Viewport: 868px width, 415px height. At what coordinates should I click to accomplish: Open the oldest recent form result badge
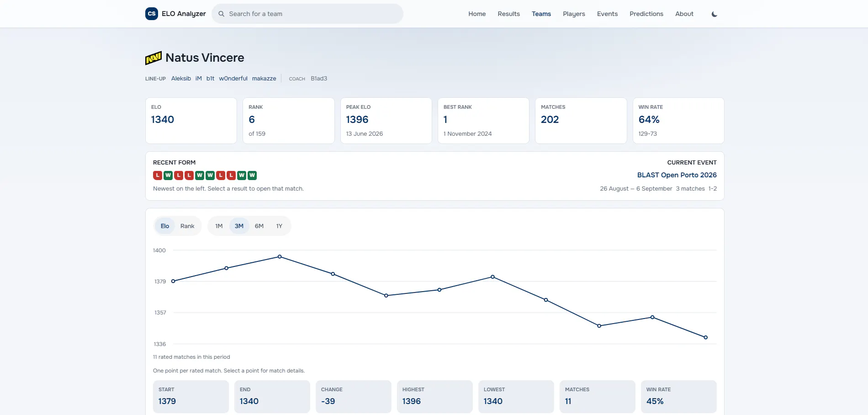(252, 175)
